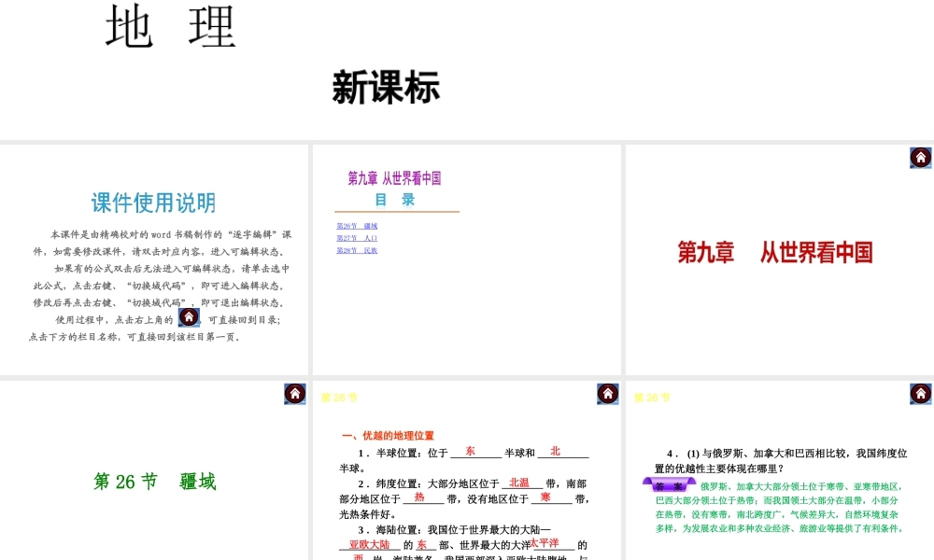Click the 1．半球位置 line
The image size is (934, 560).
[464, 460]
